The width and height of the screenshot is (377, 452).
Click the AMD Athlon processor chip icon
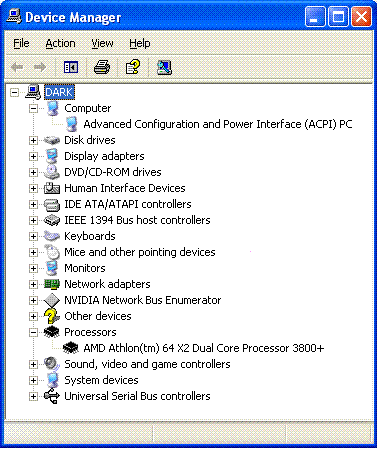(x=71, y=348)
